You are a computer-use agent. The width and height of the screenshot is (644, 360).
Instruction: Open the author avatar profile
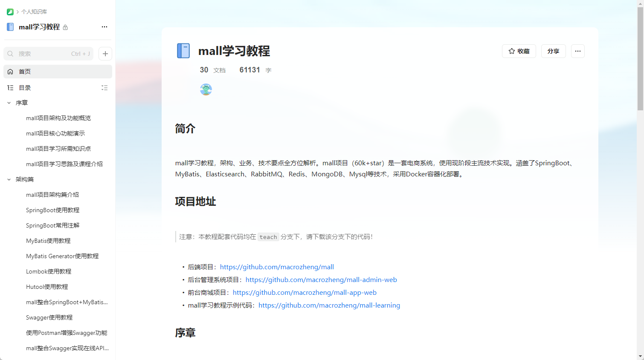[206, 89]
